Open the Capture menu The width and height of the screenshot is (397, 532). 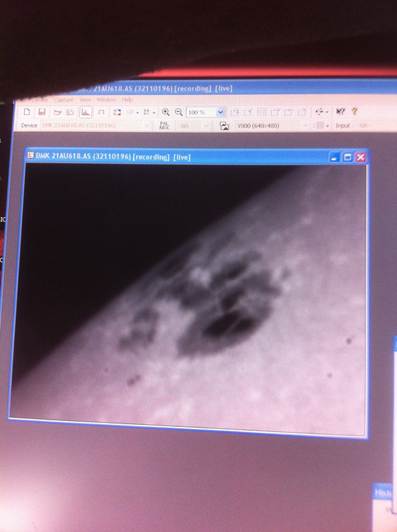coord(63,100)
